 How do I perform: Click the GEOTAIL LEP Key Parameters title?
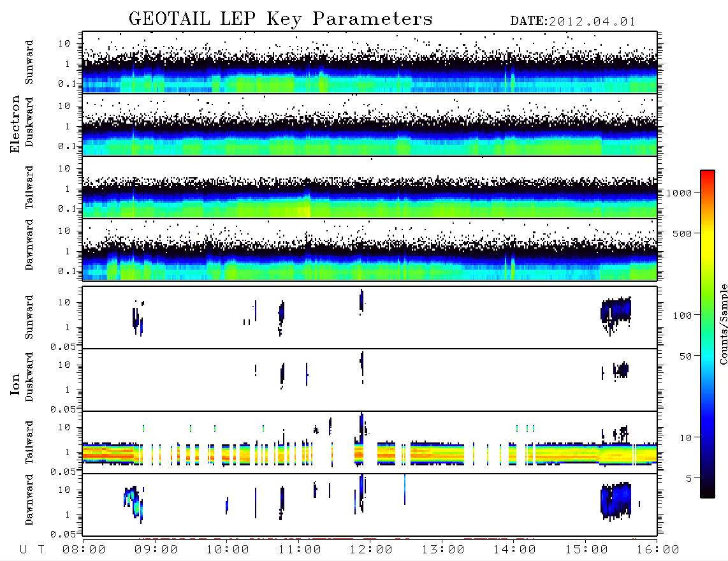280,19
